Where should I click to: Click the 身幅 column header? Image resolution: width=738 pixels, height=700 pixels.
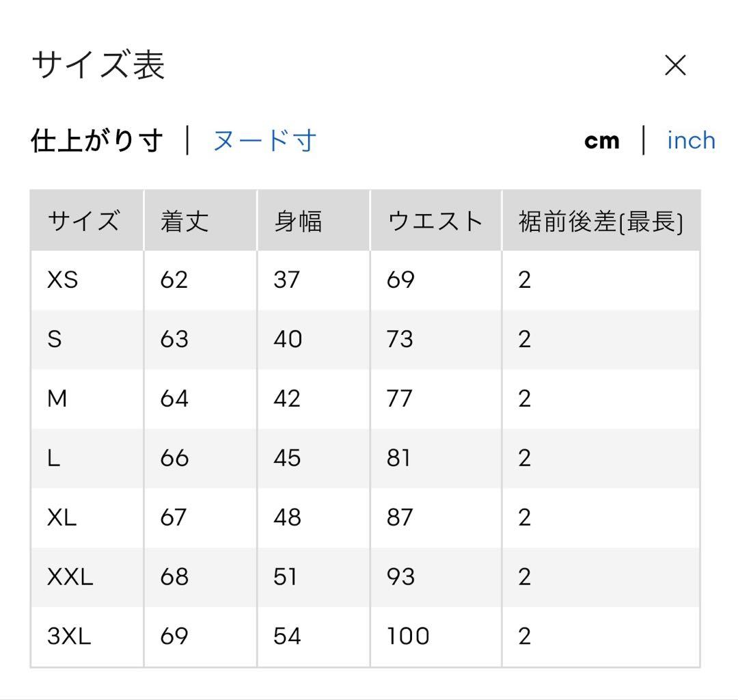(298, 221)
